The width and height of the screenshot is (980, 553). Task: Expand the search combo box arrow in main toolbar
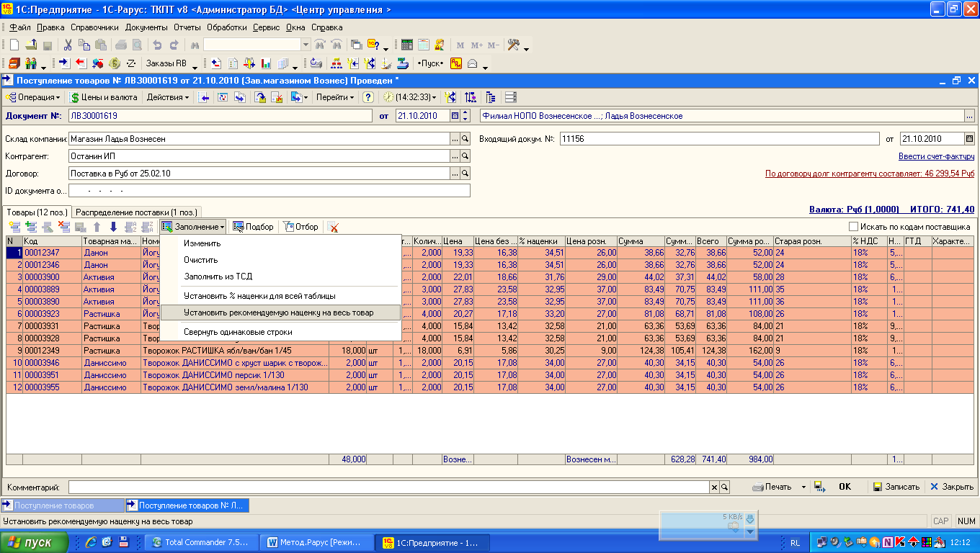306,45
